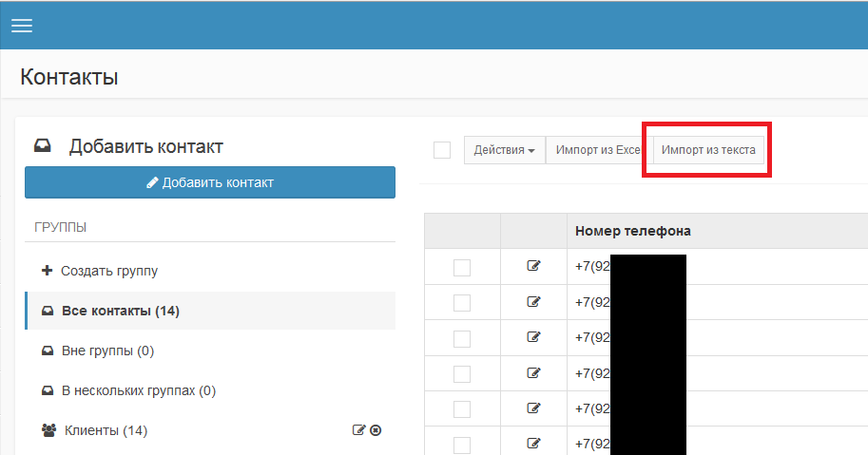
Task: Edit the Клиенты group with pencil icon
Action: point(358,430)
